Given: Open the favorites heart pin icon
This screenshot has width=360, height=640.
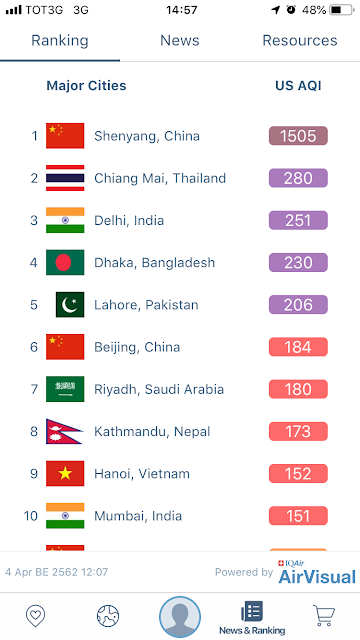Looking at the screenshot, I should (36, 616).
